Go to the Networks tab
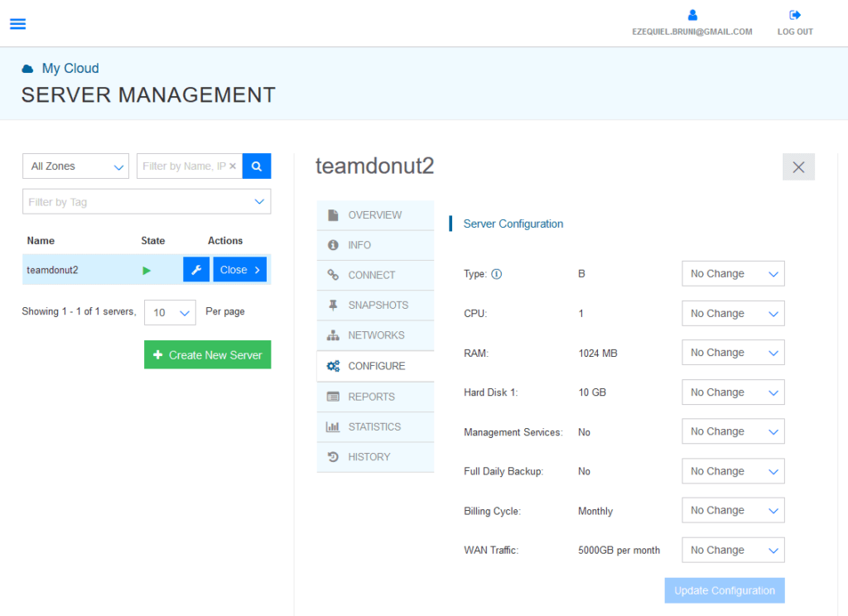This screenshot has width=848, height=616. tap(375, 335)
